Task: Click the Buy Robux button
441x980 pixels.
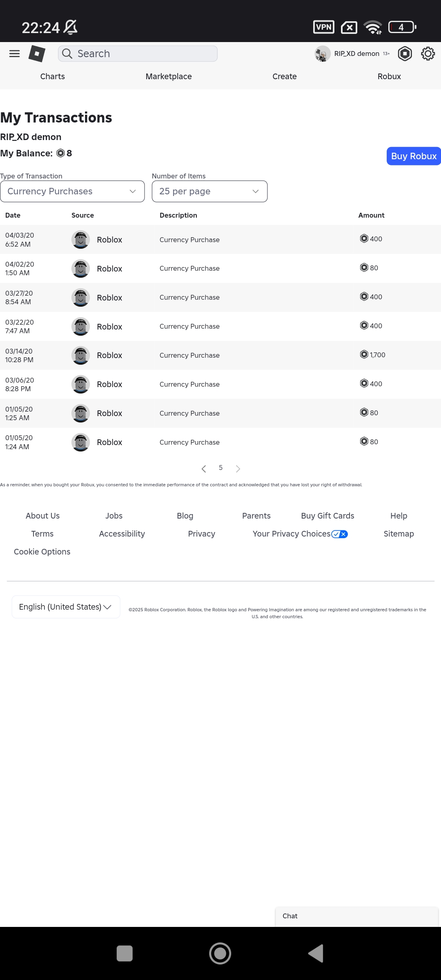Action: tap(414, 156)
